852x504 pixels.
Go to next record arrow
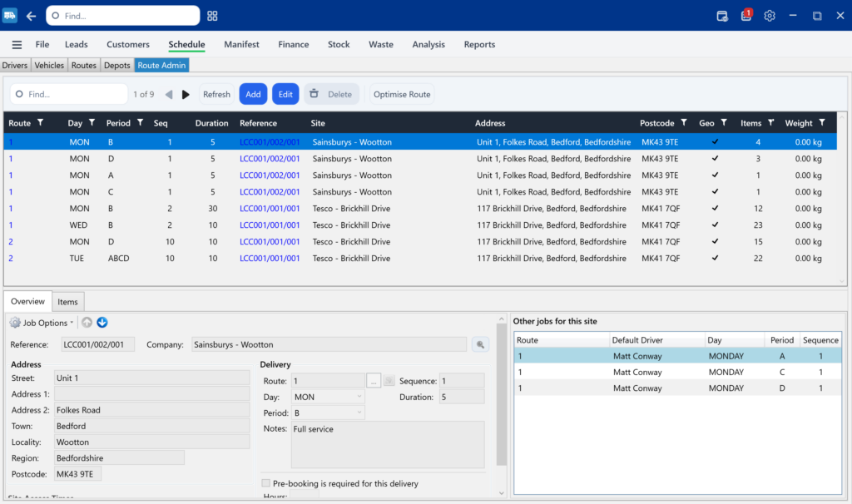point(186,95)
